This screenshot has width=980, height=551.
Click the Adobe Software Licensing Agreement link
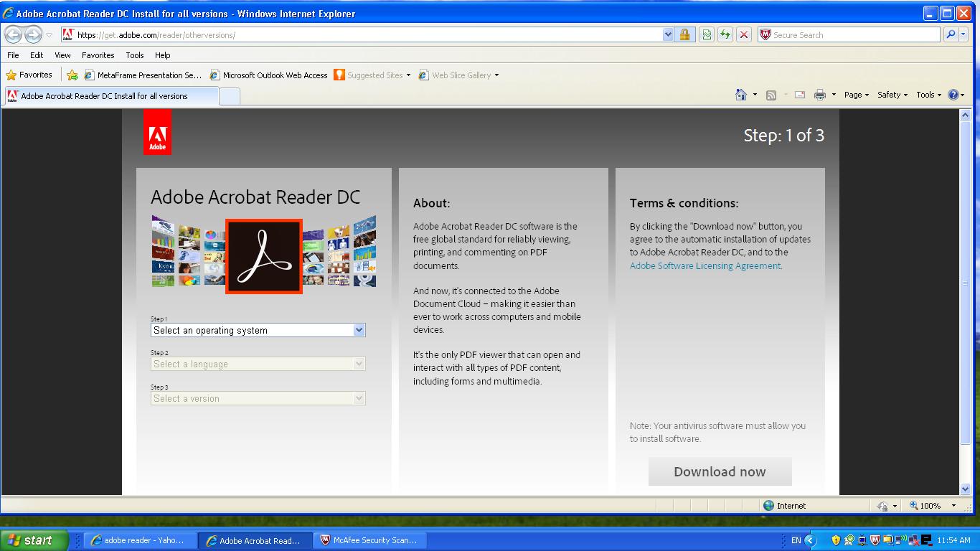click(705, 265)
